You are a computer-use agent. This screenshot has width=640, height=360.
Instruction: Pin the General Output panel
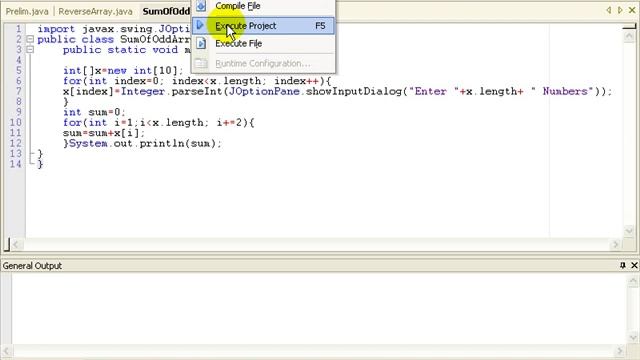pos(622,265)
